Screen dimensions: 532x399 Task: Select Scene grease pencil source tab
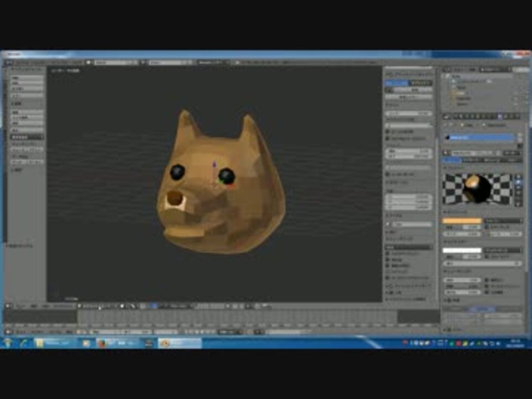[396, 83]
